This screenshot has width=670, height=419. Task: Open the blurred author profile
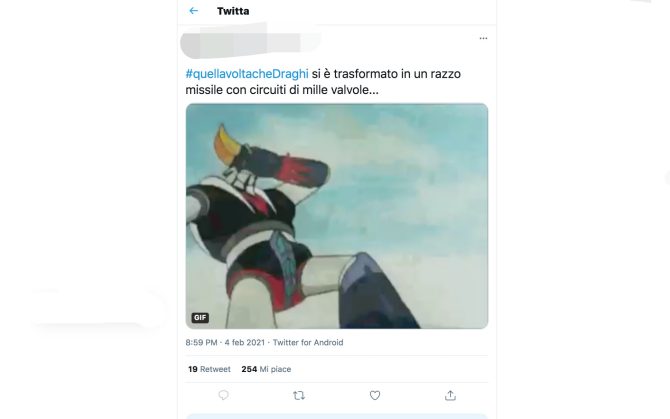pyautogui.click(x=250, y=41)
